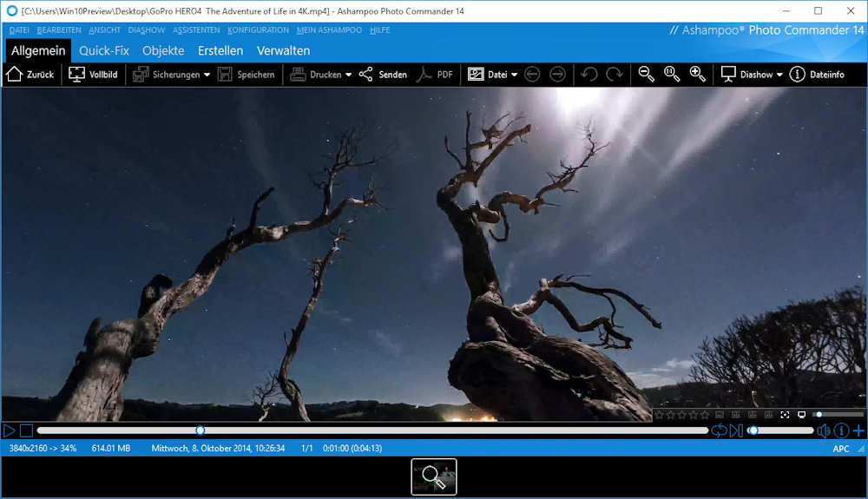The height and width of the screenshot is (499, 868).
Task: Click the video seek bar position handle
Action: pyautogui.click(x=201, y=430)
